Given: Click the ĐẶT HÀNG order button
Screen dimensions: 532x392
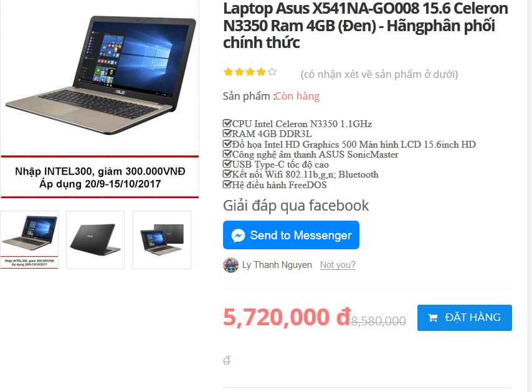Looking at the screenshot, I should tap(465, 318).
